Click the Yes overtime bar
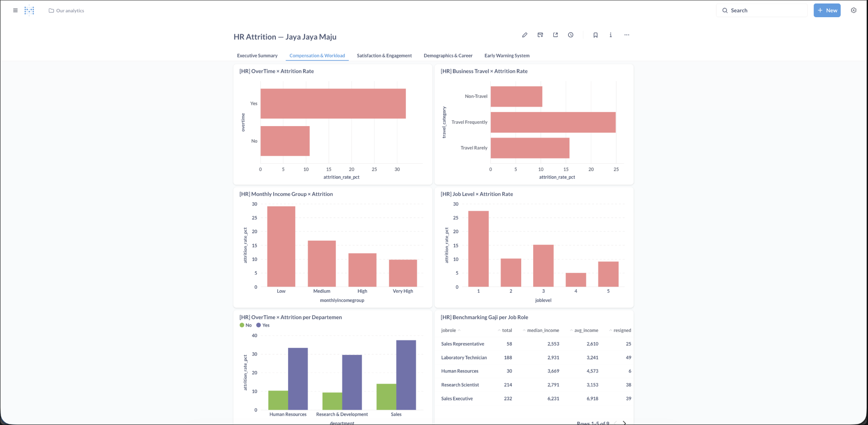 click(333, 104)
